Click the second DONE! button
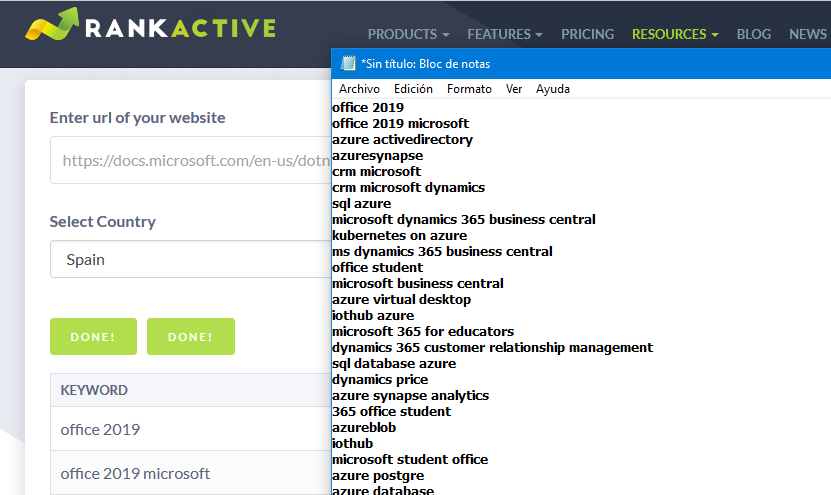831x495 pixels. point(191,337)
